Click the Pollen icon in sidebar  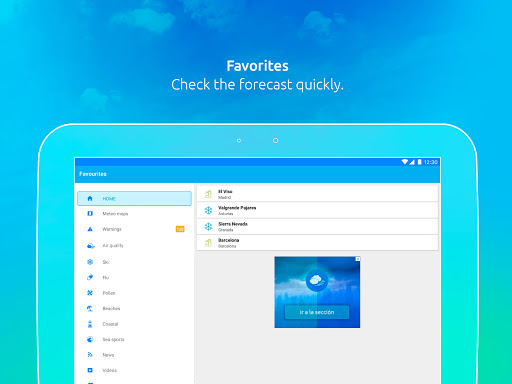click(90, 293)
